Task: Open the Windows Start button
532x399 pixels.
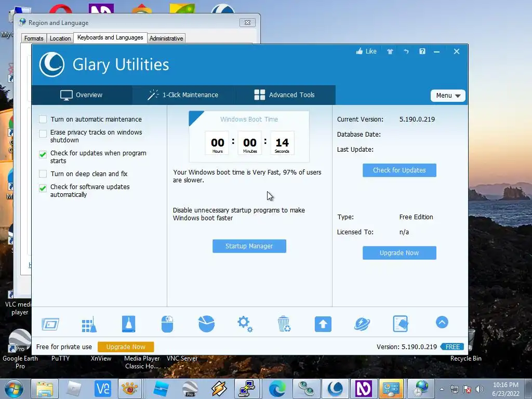Action: click(x=14, y=389)
